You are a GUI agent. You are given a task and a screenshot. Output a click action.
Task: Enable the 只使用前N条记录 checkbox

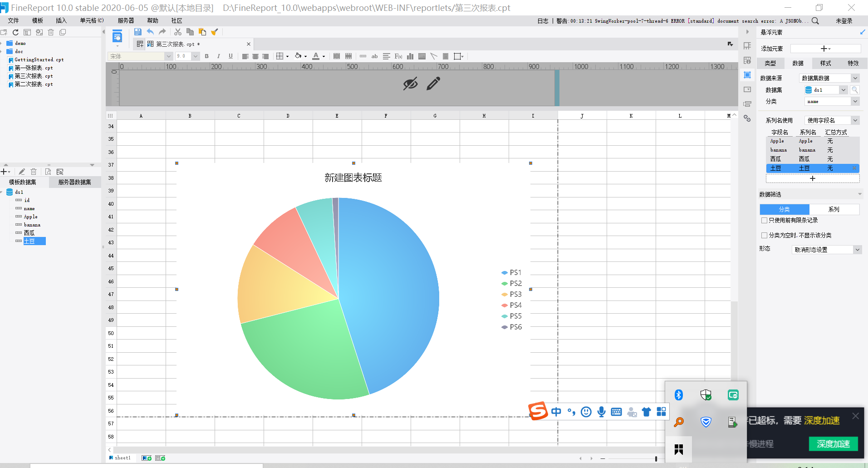765,220
